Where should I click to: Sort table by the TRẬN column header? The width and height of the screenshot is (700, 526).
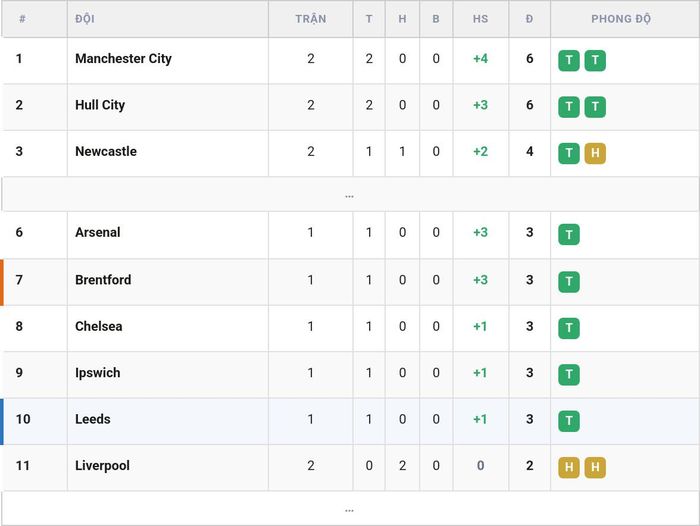tap(310, 19)
